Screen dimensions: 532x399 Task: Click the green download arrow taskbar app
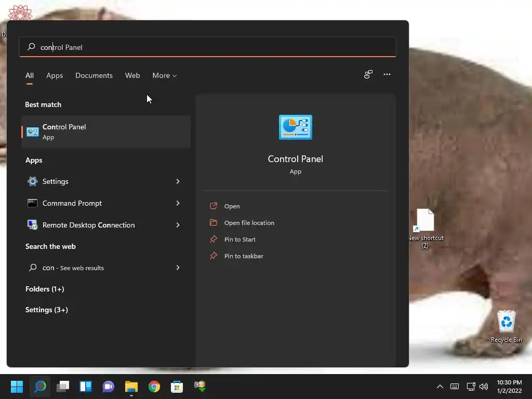(200, 387)
